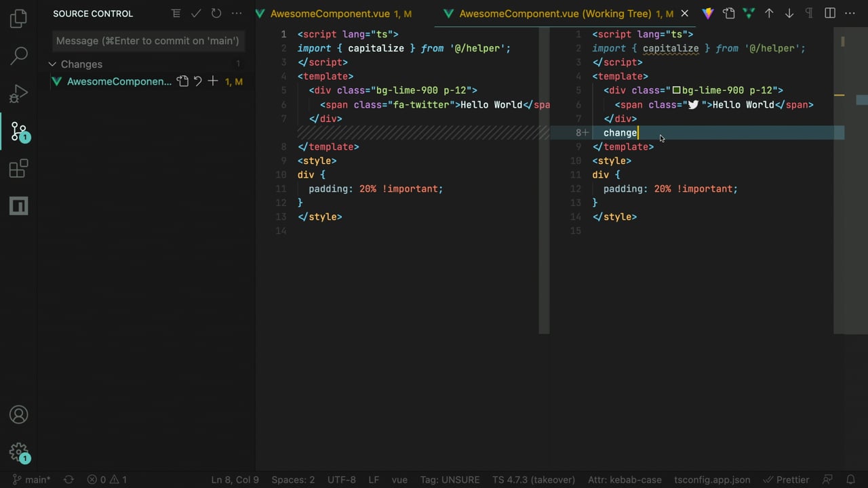Screen dimensions: 868x488
Task: Change the LF end-of-line sequence
Action: (x=374, y=480)
